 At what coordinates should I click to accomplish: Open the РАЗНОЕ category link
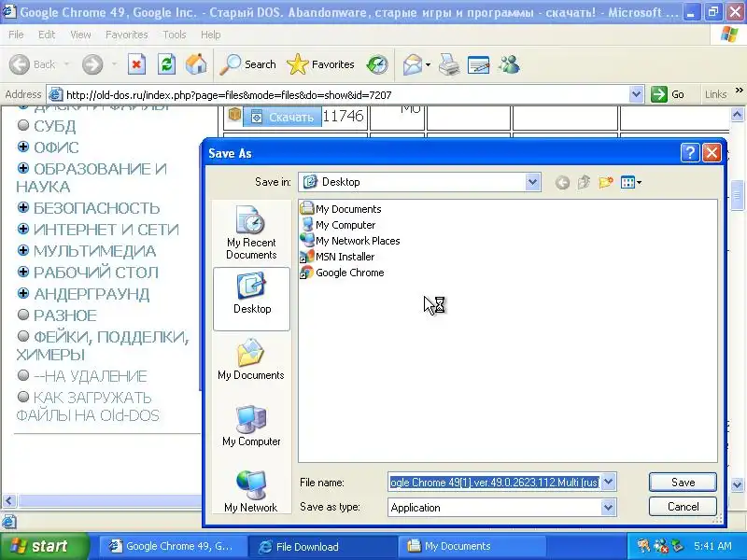pos(65,315)
